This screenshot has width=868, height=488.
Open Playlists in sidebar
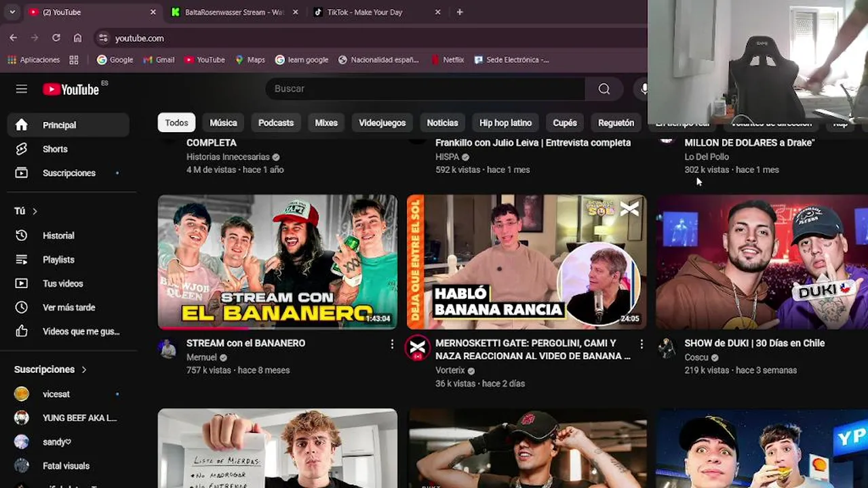(x=68, y=260)
